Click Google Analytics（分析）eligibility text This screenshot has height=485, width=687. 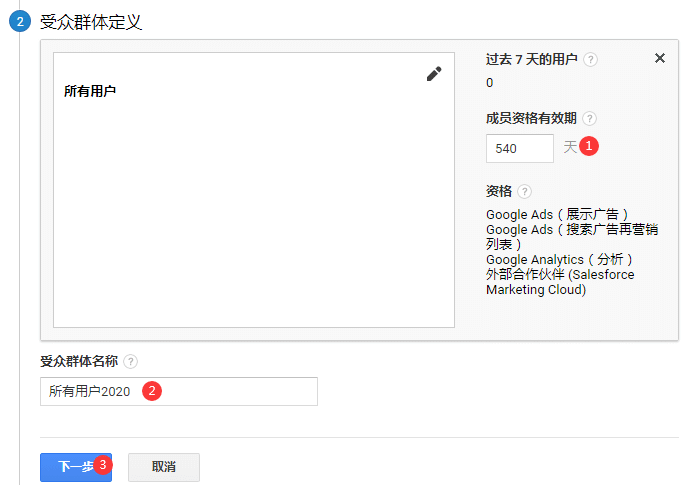pyautogui.click(x=559, y=259)
